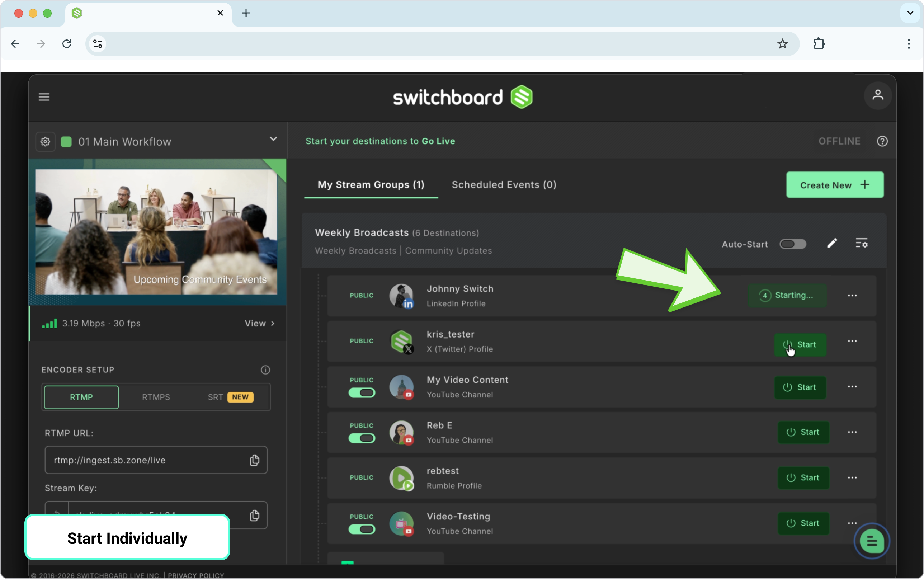Bookmark this page with star icon
Viewport: 924px width, 579px height.
[x=782, y=44]
